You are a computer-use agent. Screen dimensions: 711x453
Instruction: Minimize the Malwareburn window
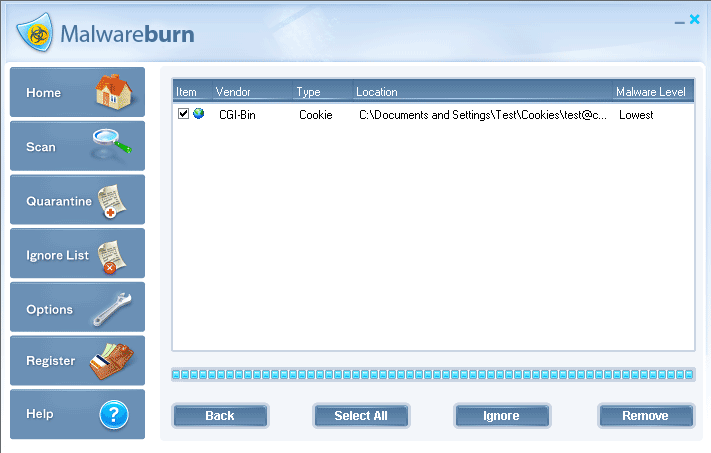pyautogui.click(x=679, y=21)
